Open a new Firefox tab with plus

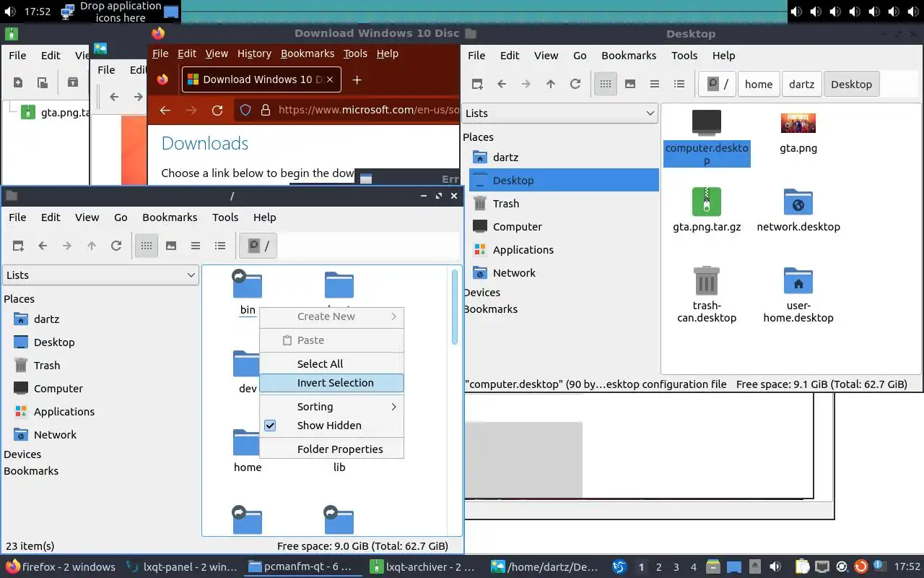point(357,79)
